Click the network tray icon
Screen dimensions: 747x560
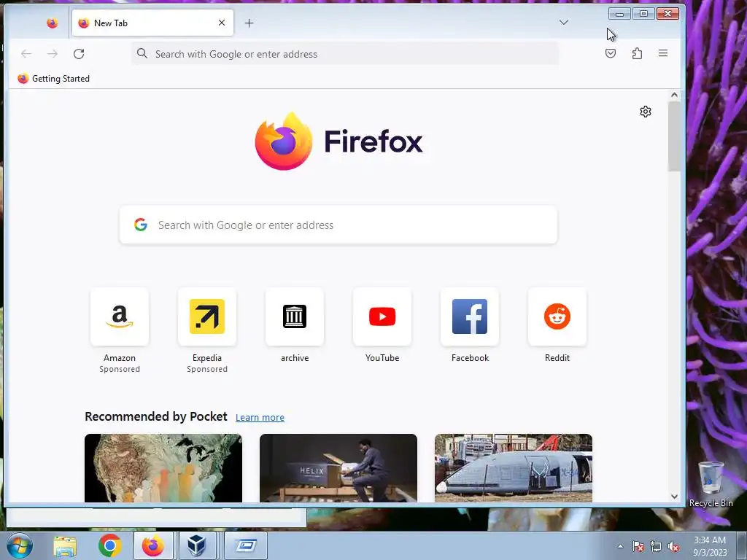tap(656, 546)
